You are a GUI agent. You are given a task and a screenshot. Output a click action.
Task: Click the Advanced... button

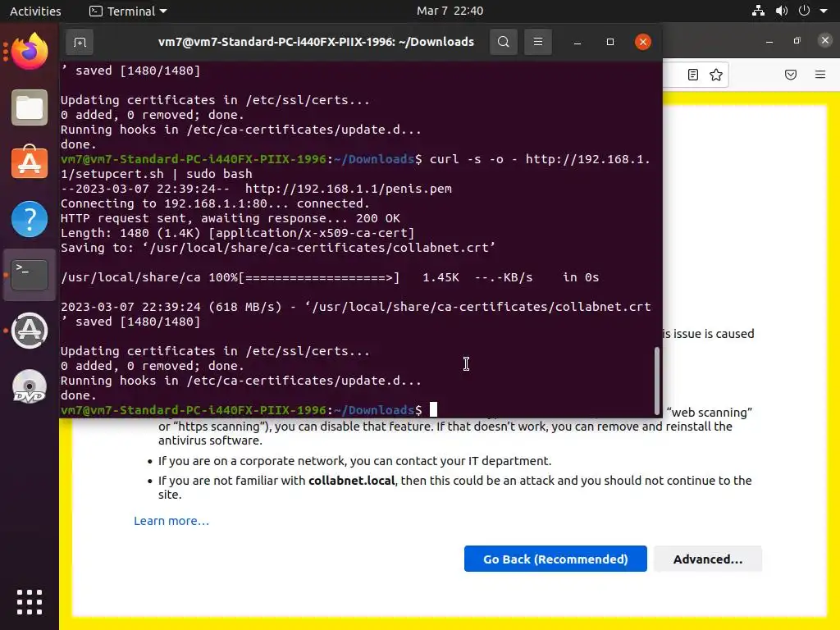(x=708, y=559)
